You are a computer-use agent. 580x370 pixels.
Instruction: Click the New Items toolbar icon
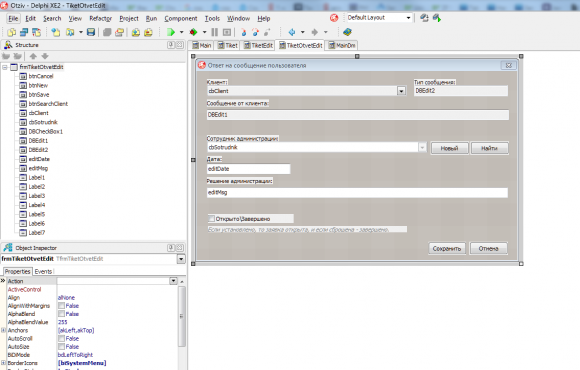tap(55, 32)
